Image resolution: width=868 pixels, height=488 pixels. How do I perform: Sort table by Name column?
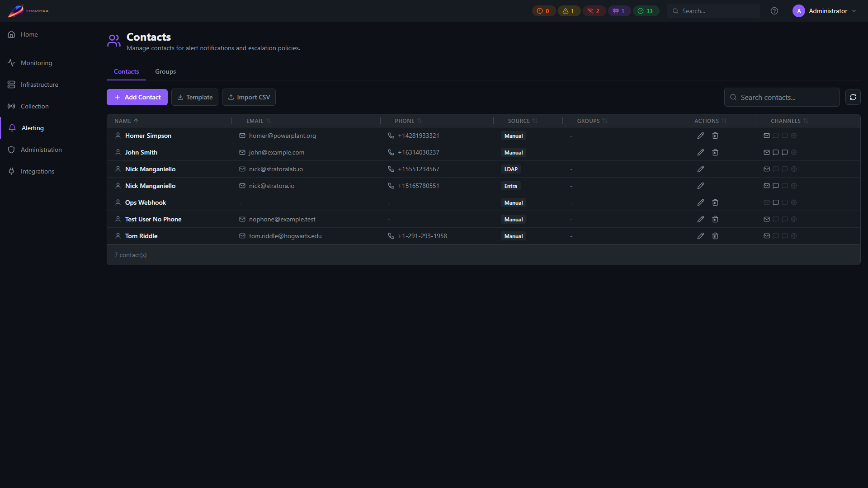[x=126, y=121]
